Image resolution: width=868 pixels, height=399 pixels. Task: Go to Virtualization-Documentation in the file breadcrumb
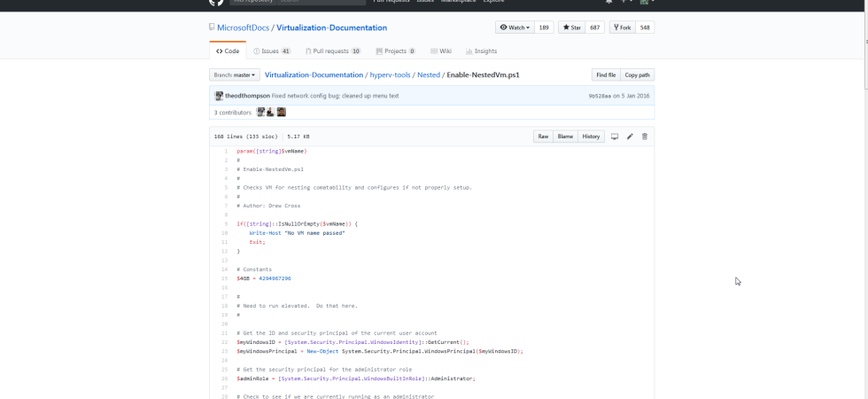pos(314,74)
